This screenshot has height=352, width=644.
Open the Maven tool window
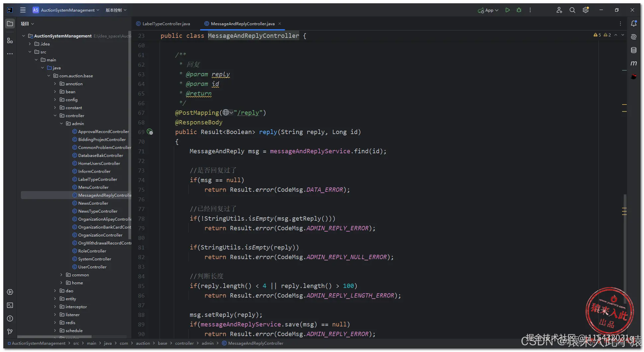coord(634,63)
